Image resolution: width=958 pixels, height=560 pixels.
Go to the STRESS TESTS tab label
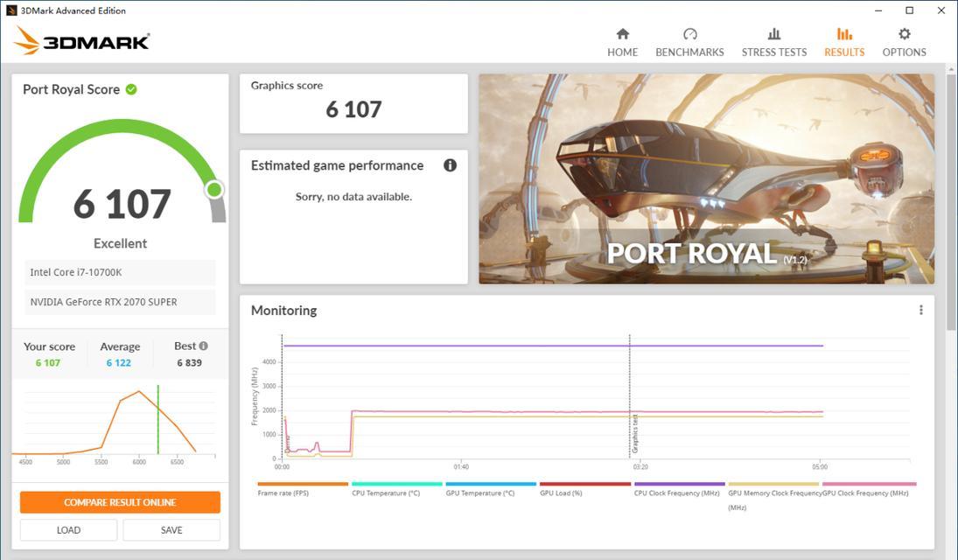click(774, 52)
